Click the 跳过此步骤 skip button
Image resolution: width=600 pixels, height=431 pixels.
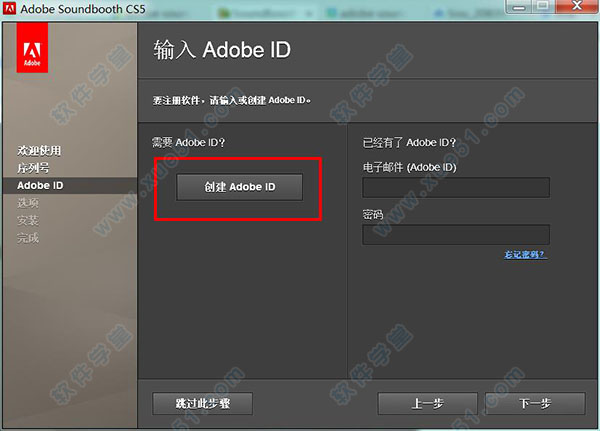tap(202, 403)
